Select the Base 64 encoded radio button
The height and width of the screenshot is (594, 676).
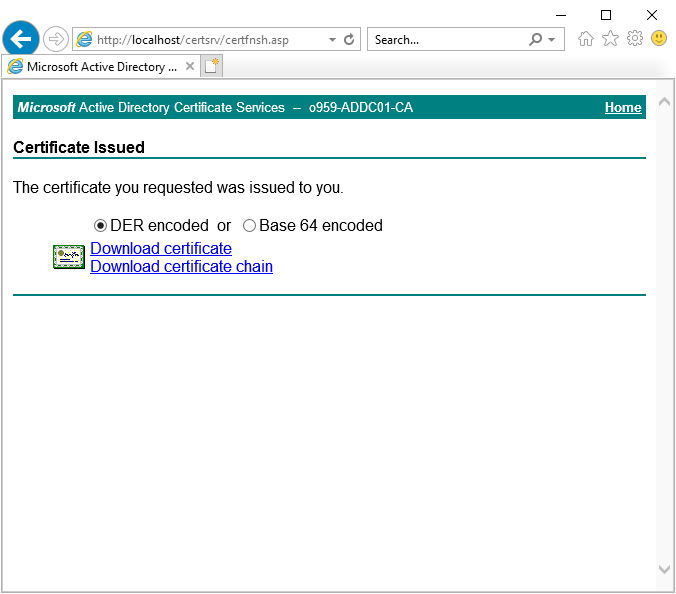pos(249,225)
